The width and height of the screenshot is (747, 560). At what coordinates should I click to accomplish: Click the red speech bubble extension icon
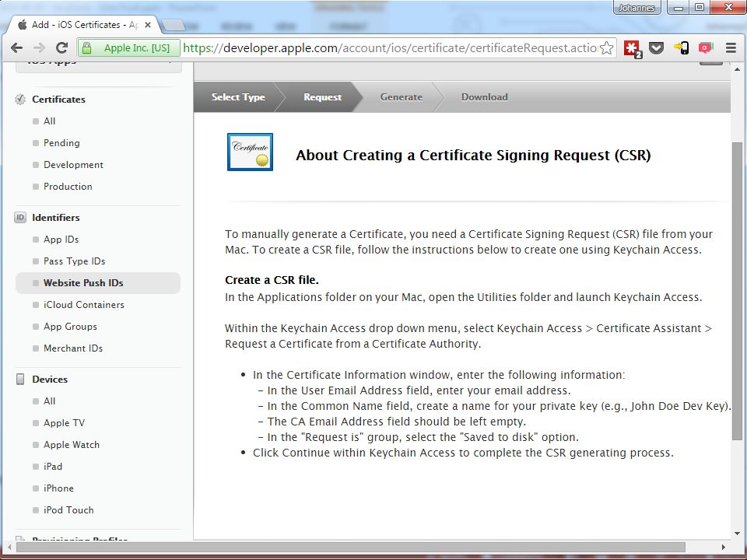coord(706,47)
